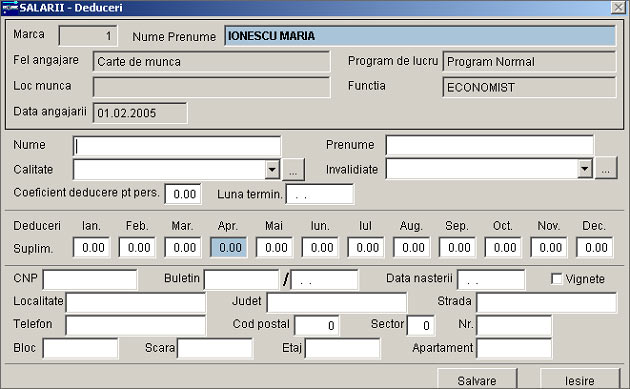The height and width of the screenshot is (389, 630).
Task: Click the Apartament input field
Action: 514,348
